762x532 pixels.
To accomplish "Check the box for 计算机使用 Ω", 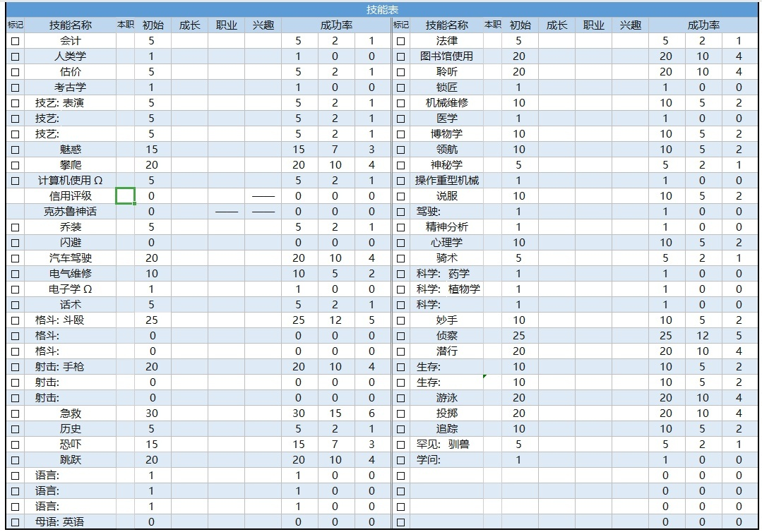I will 15,181.
